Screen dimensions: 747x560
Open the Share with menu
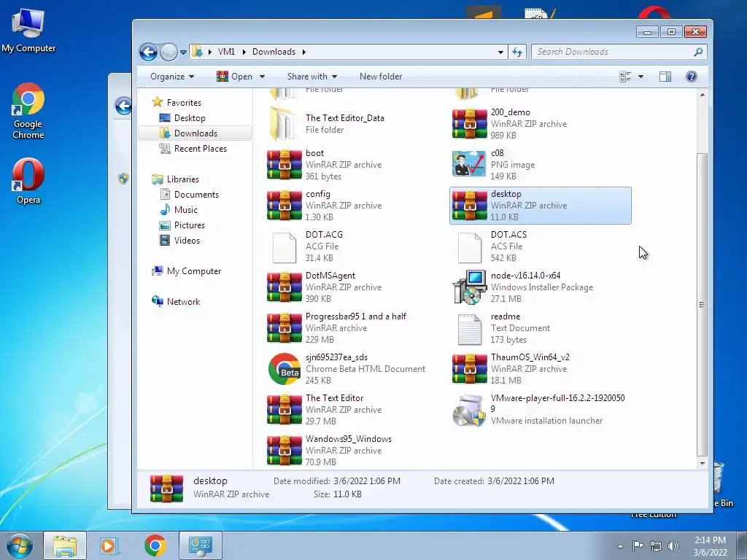[312, 77]
